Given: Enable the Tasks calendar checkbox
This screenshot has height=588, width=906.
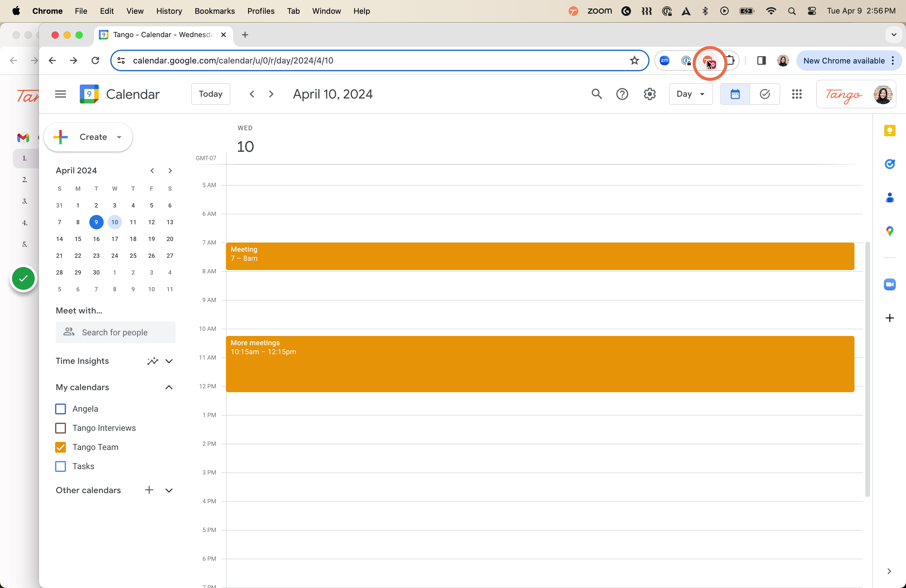Looking at the screenshot, I should [61, 466].
